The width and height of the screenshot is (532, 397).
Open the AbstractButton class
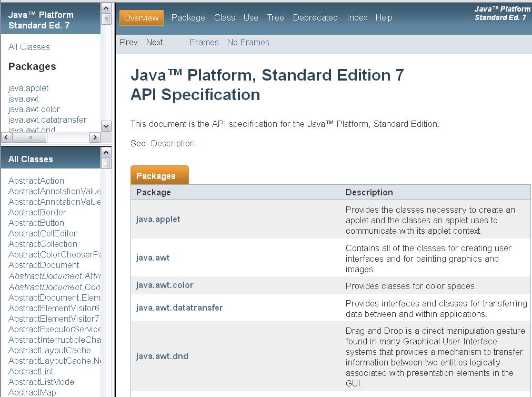click(36, 223)
